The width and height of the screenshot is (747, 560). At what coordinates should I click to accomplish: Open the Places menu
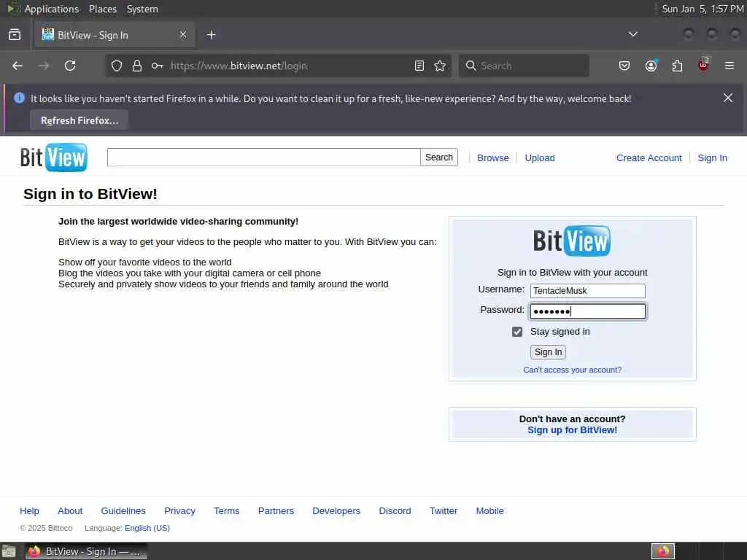pos(102,9)
